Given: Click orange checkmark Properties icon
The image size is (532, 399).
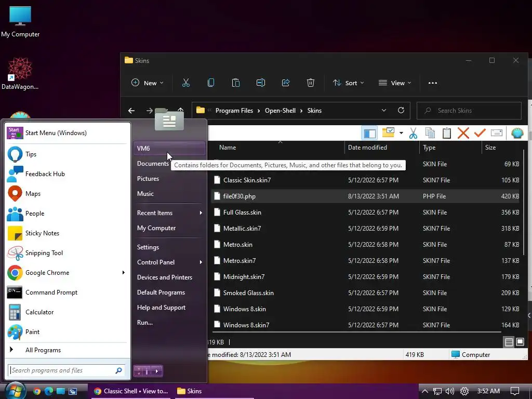Looking at the screenshot, I should (480, 132).
